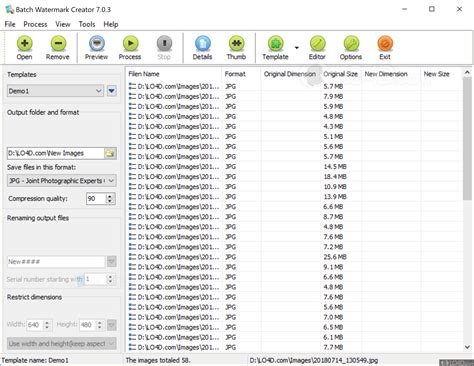
Task: Sort by Original Dimension column header
Action: (291, 74)
